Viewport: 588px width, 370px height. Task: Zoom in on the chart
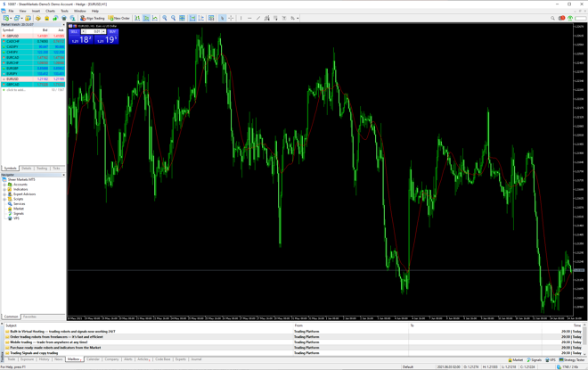coord(165,18)
